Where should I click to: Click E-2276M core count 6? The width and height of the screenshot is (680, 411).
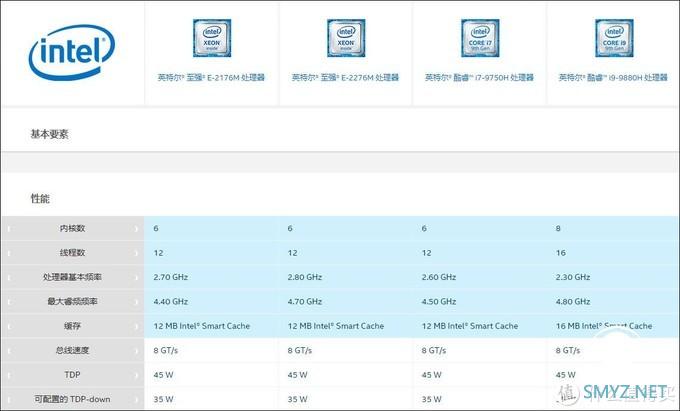coord(290,228)
